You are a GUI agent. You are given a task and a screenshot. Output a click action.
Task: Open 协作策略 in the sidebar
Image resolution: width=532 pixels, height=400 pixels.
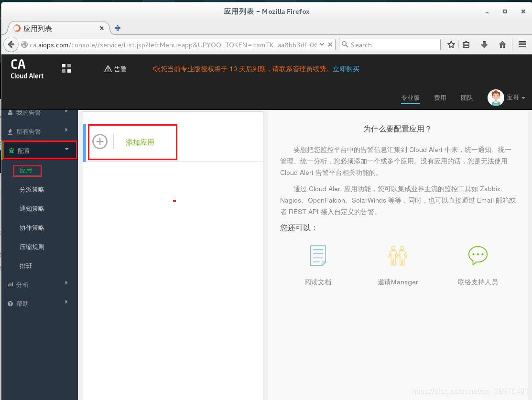coord(32,227)
